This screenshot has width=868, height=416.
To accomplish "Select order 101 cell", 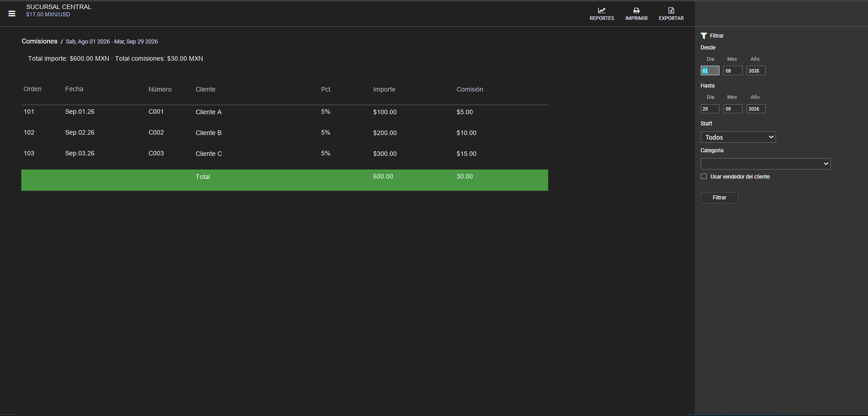I will tap(29, 111).
